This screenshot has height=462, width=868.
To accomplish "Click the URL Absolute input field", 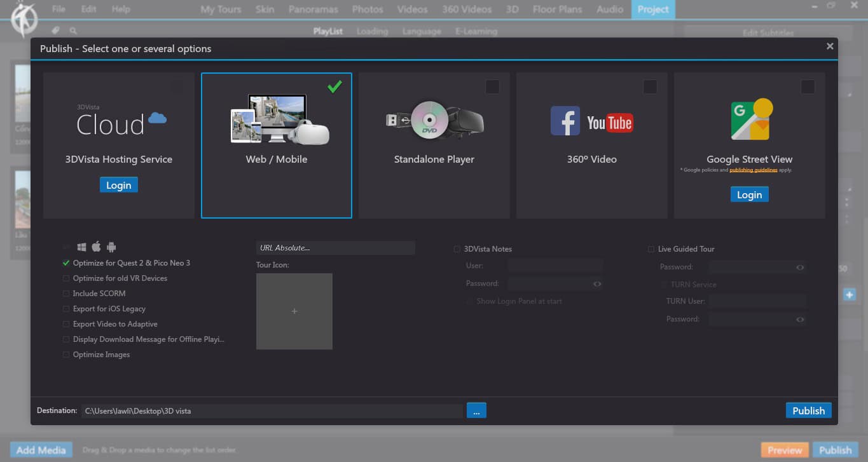I will 336,248.
